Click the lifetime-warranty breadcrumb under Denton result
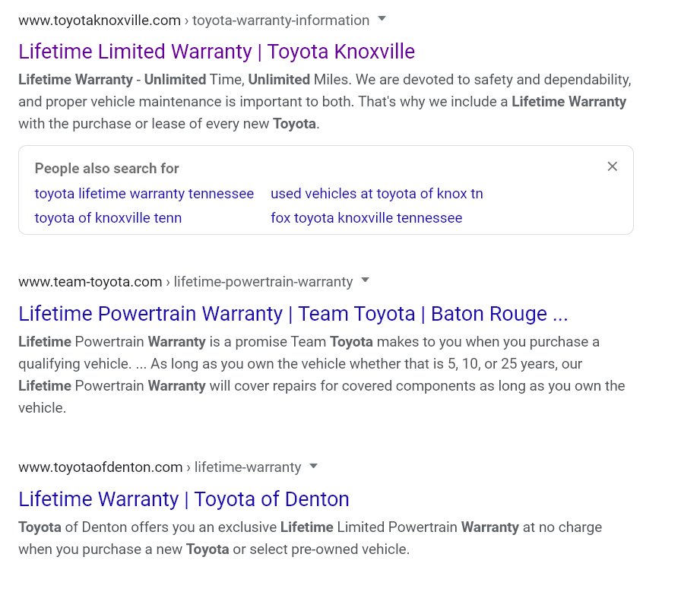Viewport: 700px width, 592px height. [248, 467]
